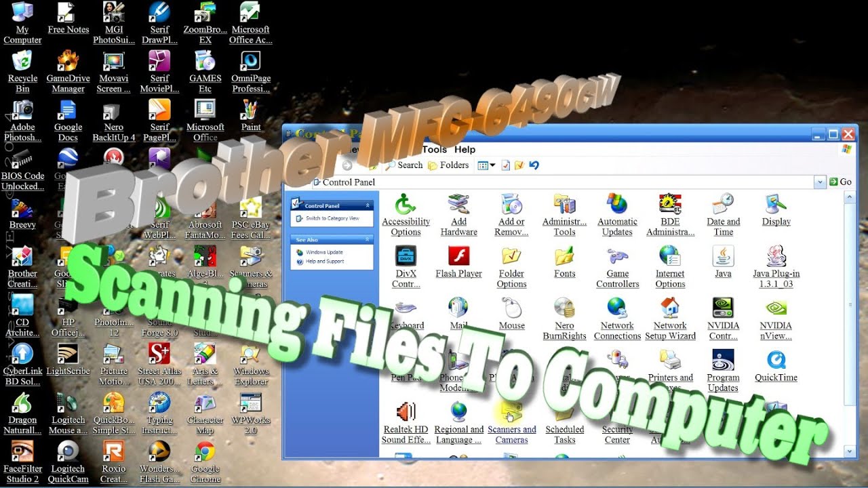Open Regional and Language options
The height and width of the screenshot is (488, 868).
[x=459, y=424]
